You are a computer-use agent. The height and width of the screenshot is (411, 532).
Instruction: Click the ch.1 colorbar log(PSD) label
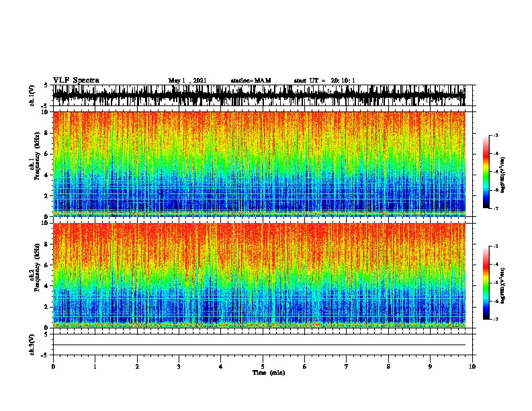click(x=503, y=175)
